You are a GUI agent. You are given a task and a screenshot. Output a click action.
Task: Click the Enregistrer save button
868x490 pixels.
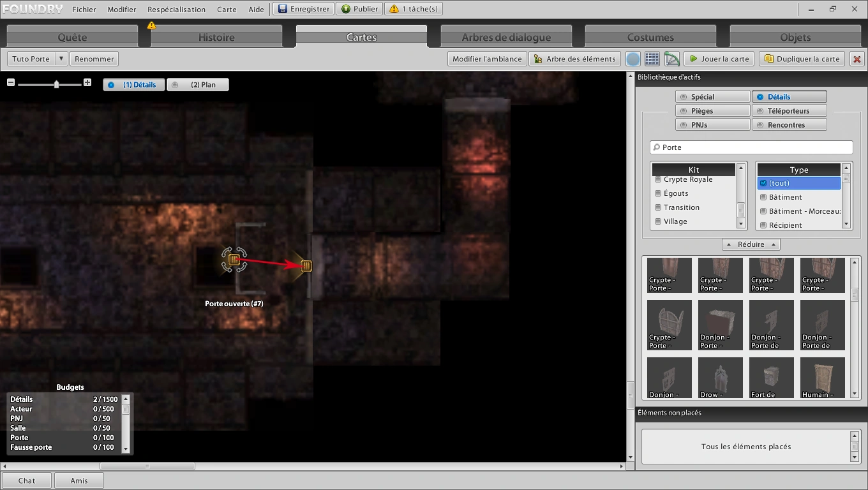tap(304, 9)
